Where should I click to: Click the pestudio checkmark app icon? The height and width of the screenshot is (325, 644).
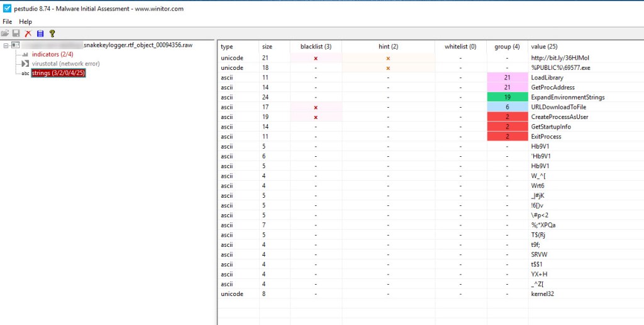tap(6, 8)
